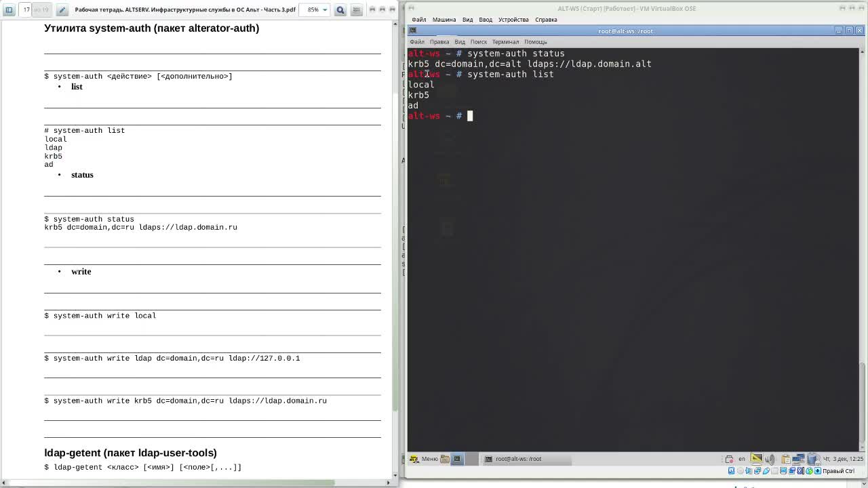Viewport: 868px width, 488px height.
Task: Click VirtualBox keyboard capture arrow icon
Action: (818, 471)
